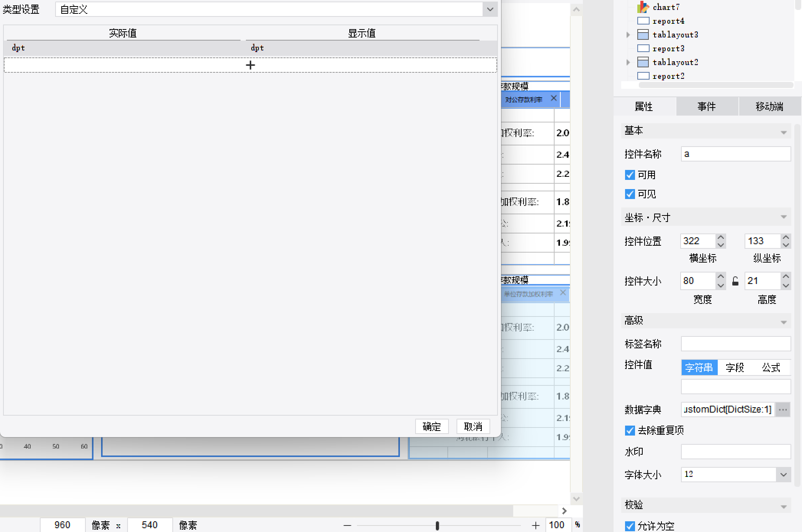
Task: Toggle the 可见 checkbox
Action: 630,194
